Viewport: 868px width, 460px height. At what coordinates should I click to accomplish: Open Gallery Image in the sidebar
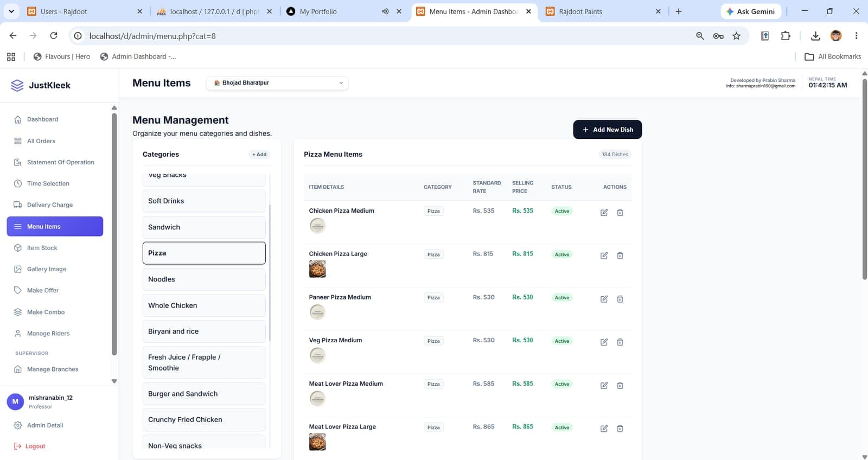coord(55,269)
